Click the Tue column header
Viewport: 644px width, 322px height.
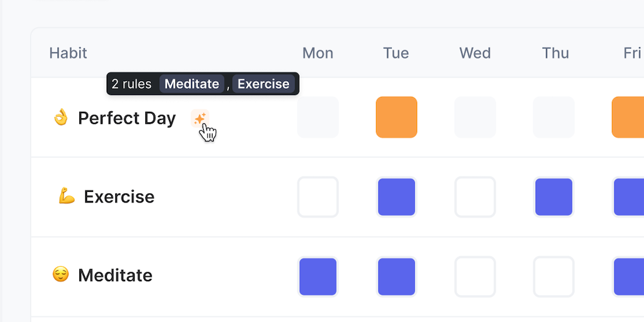[396, 53]
